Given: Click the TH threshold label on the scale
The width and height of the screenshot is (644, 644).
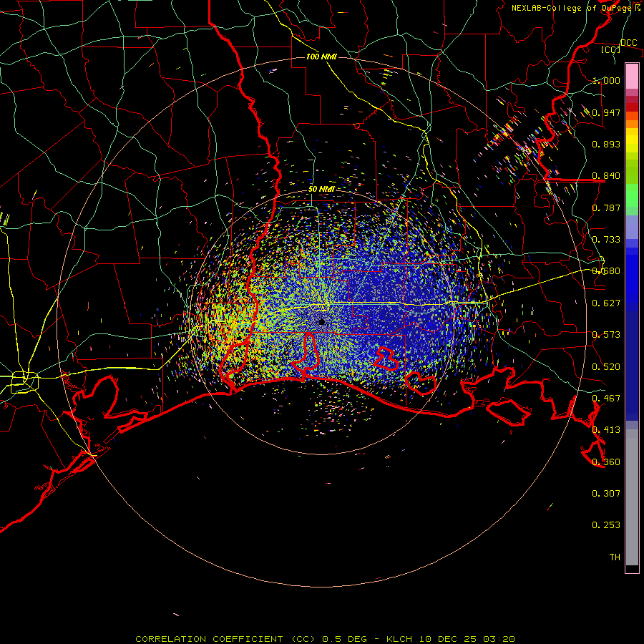Looking at the screenshot, I should coord(615,557).
